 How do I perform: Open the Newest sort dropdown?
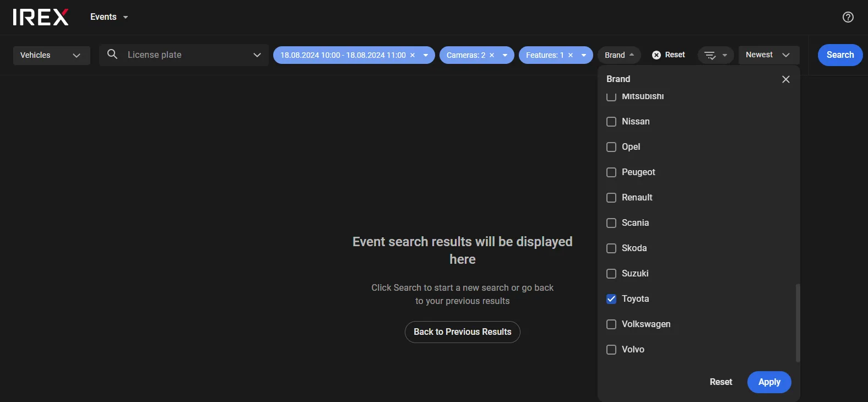click(769, 55)
